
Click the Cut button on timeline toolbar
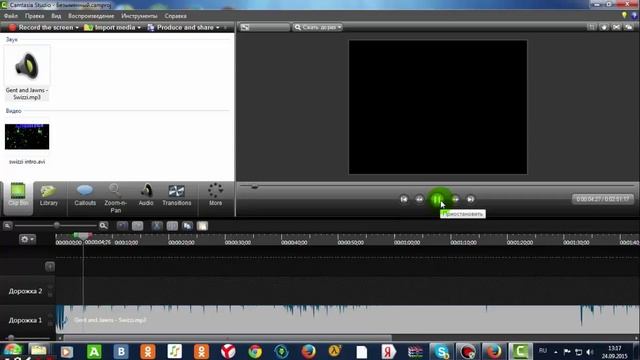click(157, 226)
